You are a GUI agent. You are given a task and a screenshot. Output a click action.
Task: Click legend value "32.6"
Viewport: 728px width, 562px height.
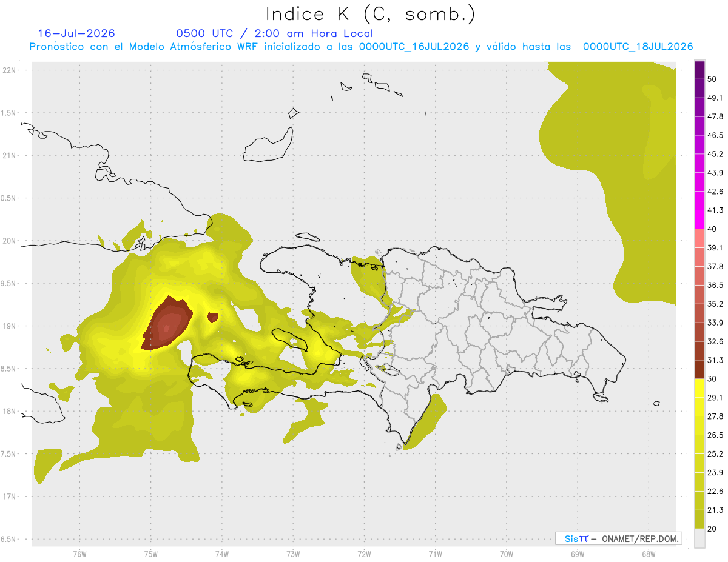pos(715,341)
